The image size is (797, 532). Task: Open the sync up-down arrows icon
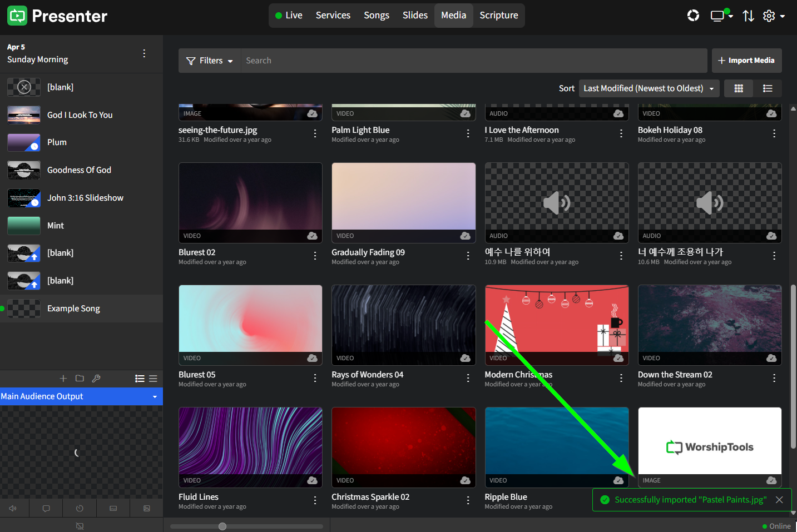pos(748,16)
